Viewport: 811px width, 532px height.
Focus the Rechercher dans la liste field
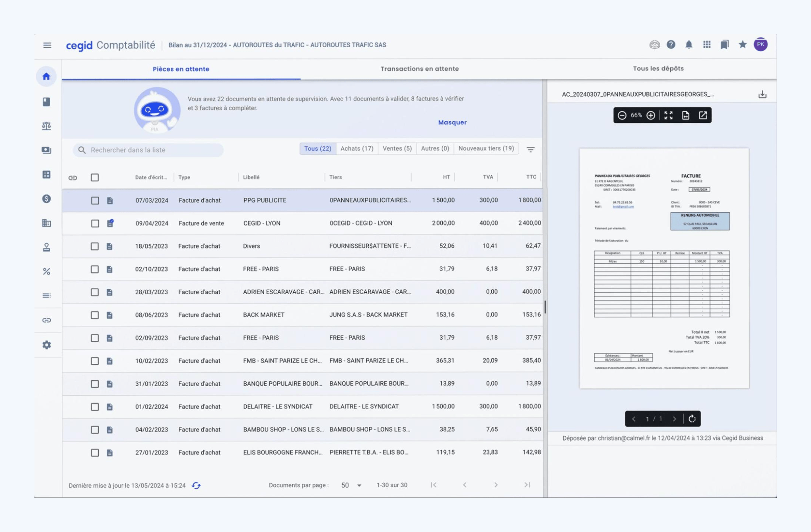(x=148, y=150)
